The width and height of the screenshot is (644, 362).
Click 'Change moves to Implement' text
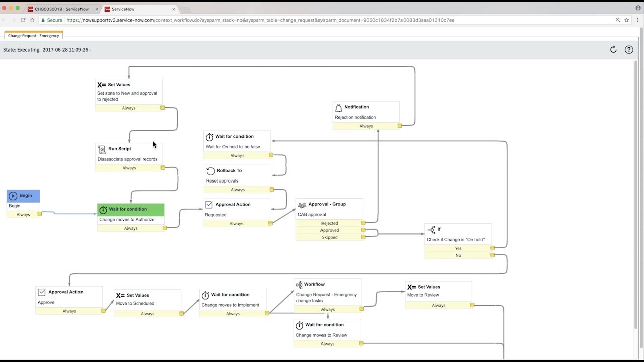(x=230, y=305)
